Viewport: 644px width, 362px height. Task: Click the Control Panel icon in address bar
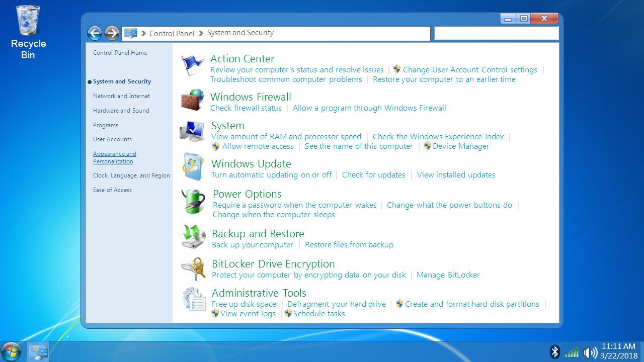(130, 33)
